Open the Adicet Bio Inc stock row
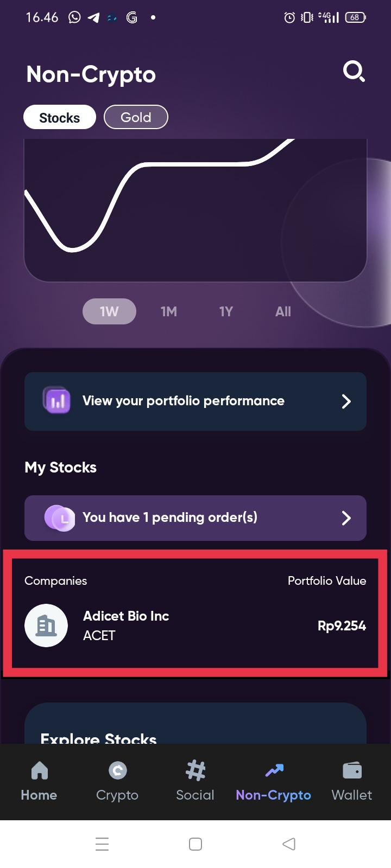 click(195, 626)
